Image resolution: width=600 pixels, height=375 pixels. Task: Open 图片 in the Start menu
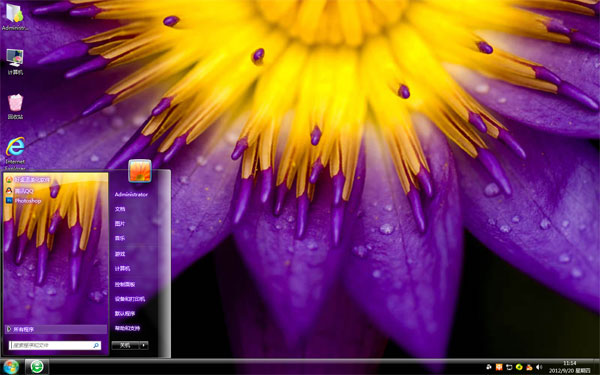[x=120, y=223]
